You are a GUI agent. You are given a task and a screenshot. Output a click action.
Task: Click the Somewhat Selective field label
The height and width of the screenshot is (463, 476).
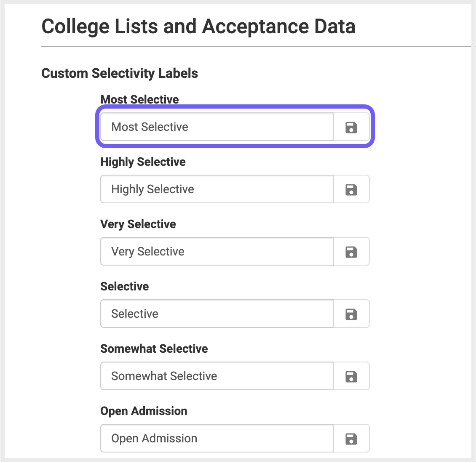click(x=154, y=349)
